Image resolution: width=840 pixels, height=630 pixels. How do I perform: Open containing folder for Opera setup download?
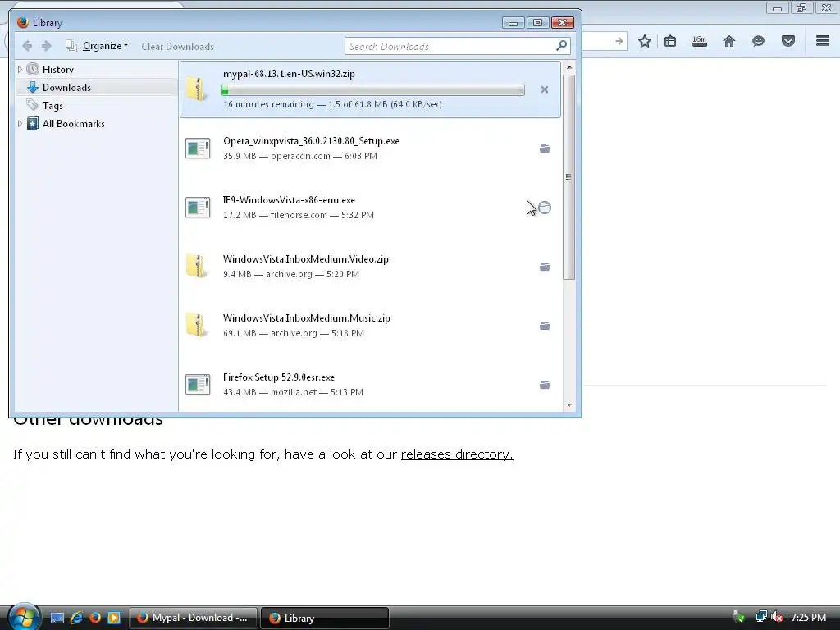[545, 148]
